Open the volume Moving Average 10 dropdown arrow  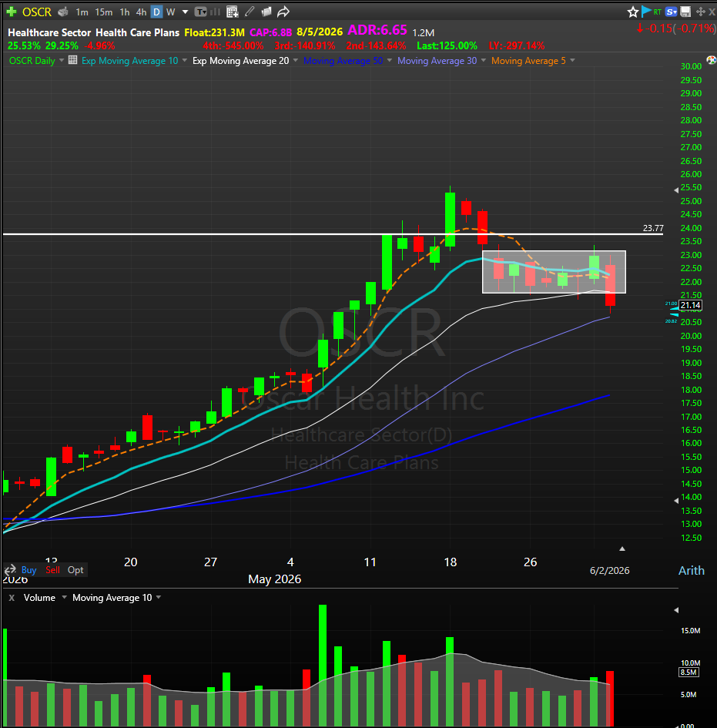pyautogui.click(x=158, y=597)
